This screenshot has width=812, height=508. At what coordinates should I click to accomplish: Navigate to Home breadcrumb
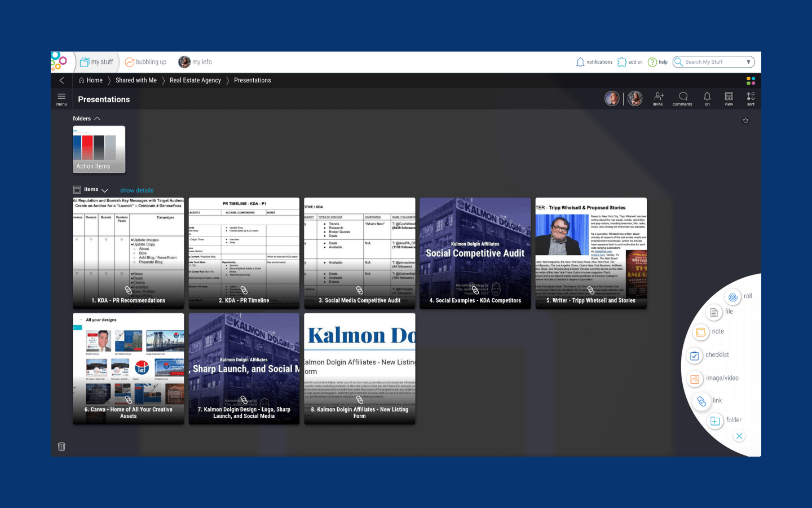(90, 80)
